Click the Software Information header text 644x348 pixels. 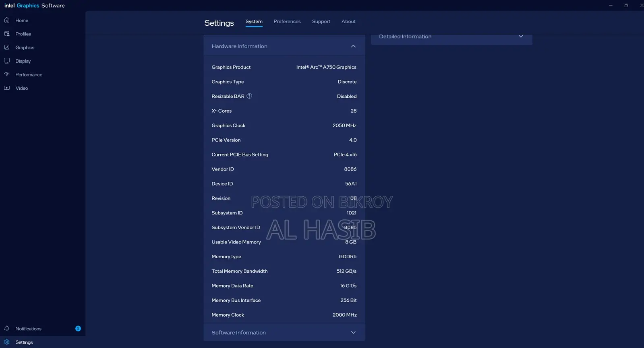point(238,333)
